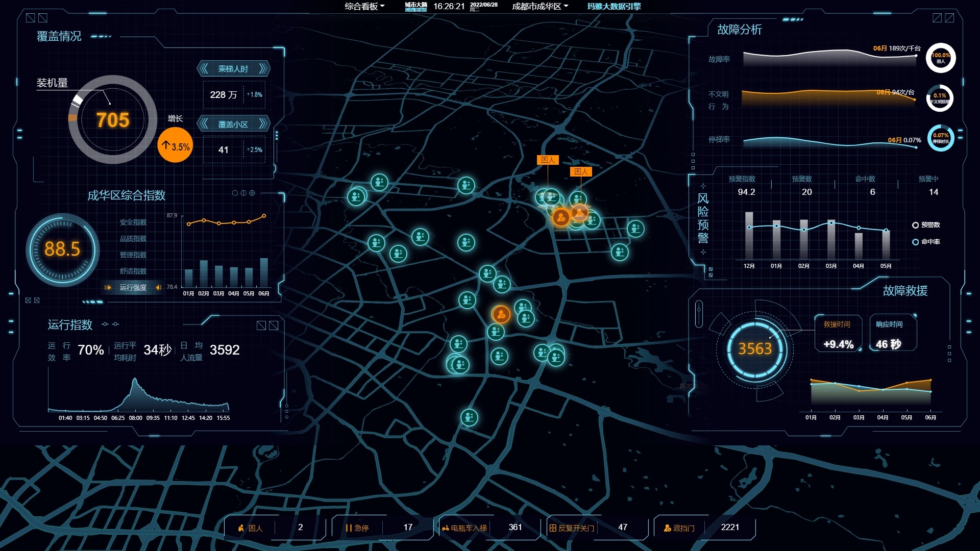980x551 pixels.
Task: Click the 3592 daily passenger flow value
Action: tap(225, 350)
